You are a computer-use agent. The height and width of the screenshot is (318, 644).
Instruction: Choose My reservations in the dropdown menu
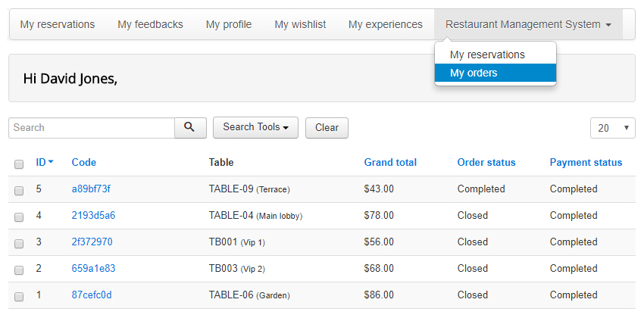(x=487, y=55)
